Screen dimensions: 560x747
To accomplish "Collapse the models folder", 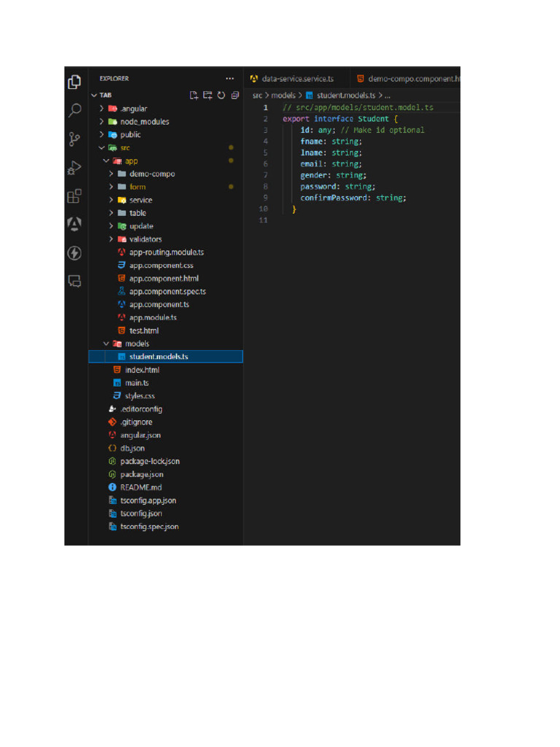I will click(x=106, y=344).
